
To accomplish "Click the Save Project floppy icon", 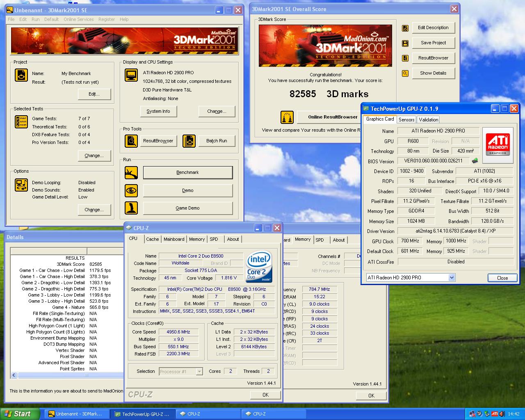I will click(x=405, y=43).
